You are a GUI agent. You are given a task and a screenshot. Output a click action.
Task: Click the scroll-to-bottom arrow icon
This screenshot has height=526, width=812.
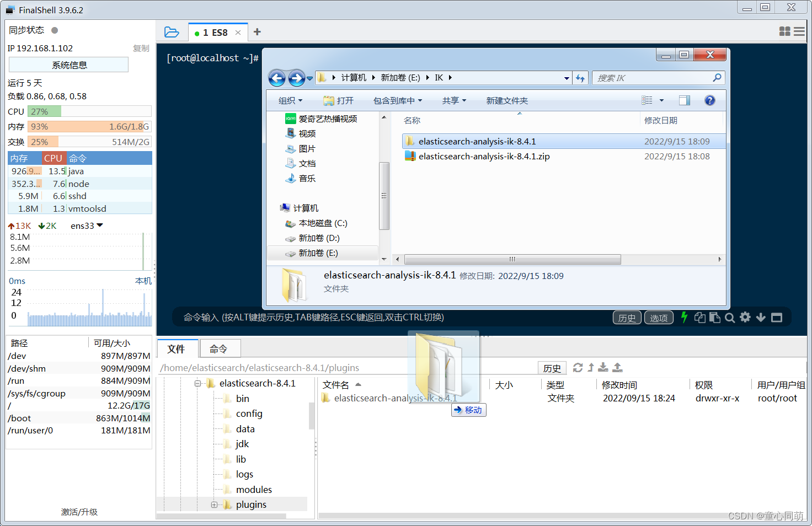pos(761,317)
